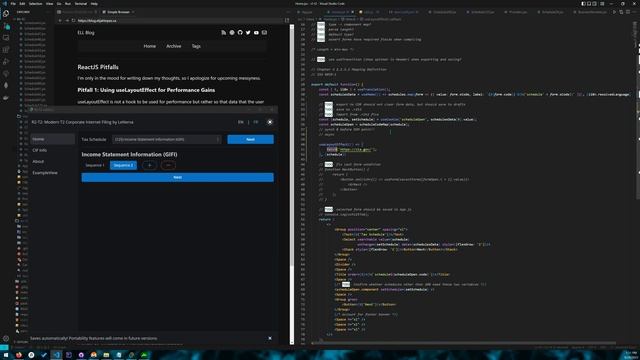Click the RSS feed icon on ELL Blog
The image size is (640, 360).
tap(224, 33)
